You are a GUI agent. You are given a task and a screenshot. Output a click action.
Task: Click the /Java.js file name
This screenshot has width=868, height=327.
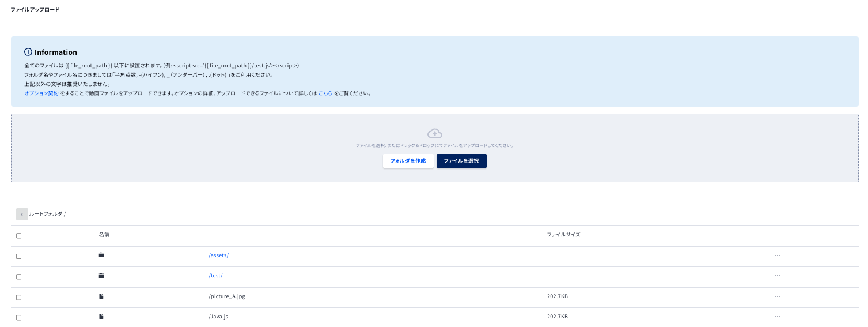click(219, 317)
